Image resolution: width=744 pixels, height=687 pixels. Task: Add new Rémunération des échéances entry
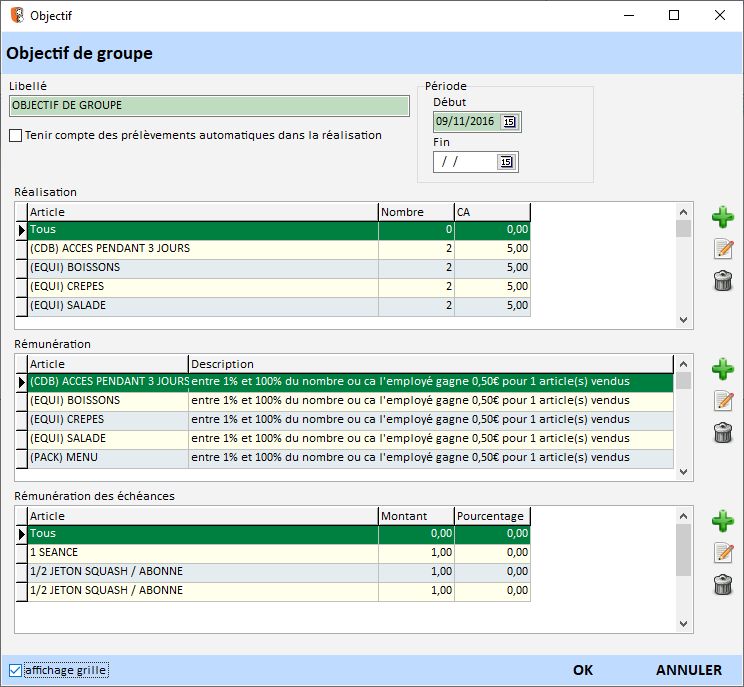point(722,521)
